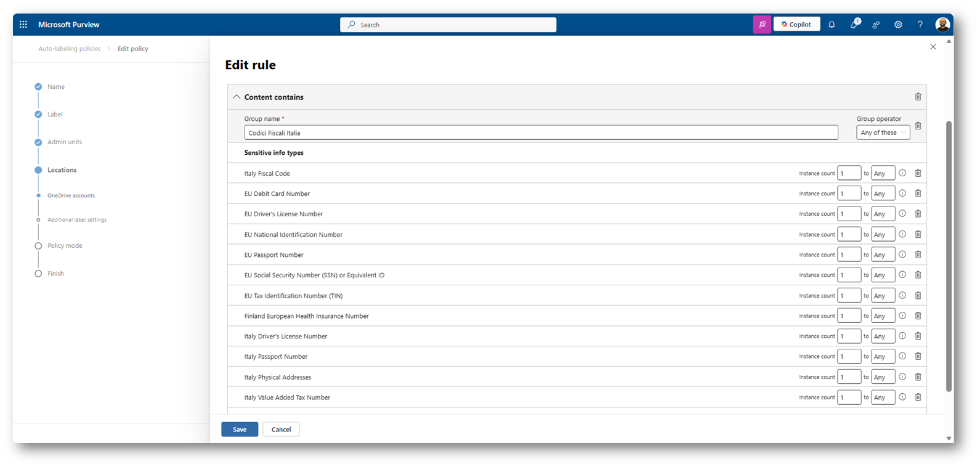Click the Sensitive info types heading
Screen dimensions: 980x469
273,153
